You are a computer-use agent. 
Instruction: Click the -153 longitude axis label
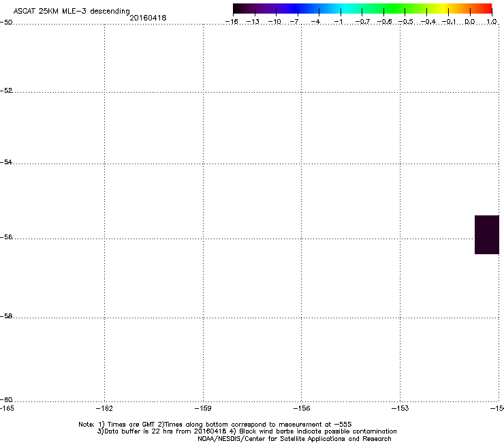[400, 408]
